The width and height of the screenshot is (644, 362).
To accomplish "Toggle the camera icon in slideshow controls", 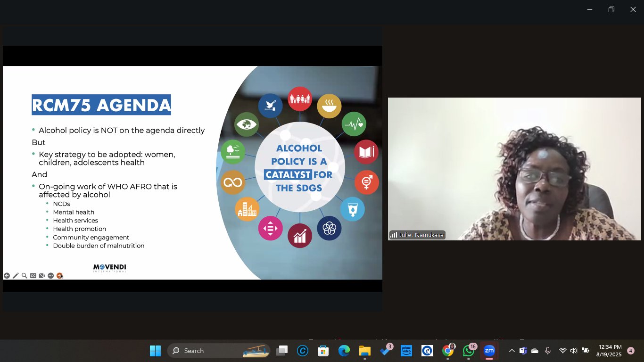I will (x=42, y=276).
